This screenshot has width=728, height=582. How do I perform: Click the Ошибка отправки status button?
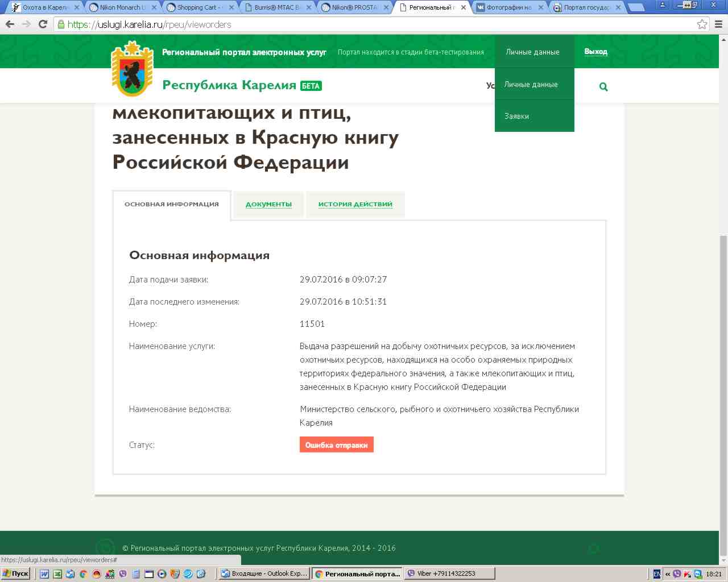coord(336,445)
